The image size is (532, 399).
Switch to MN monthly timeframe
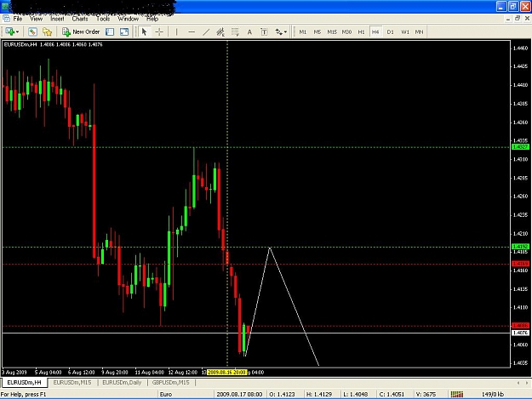pos(420,31)
